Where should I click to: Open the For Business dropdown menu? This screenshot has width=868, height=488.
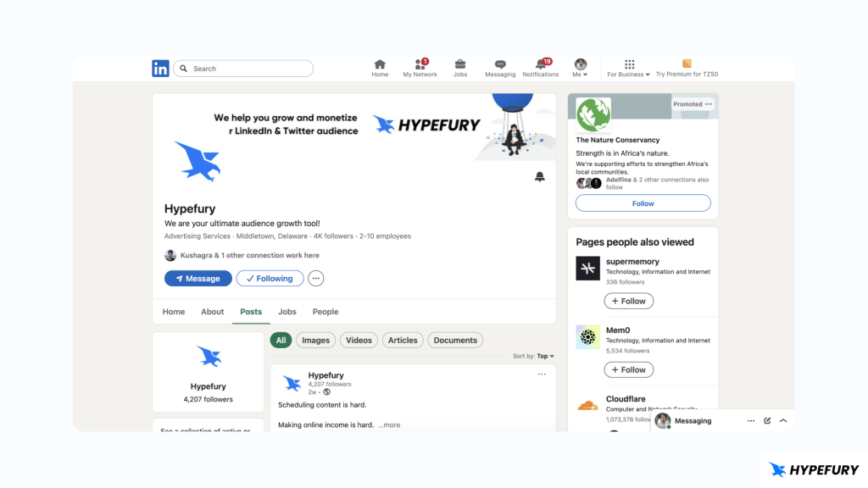coord(628,69)
